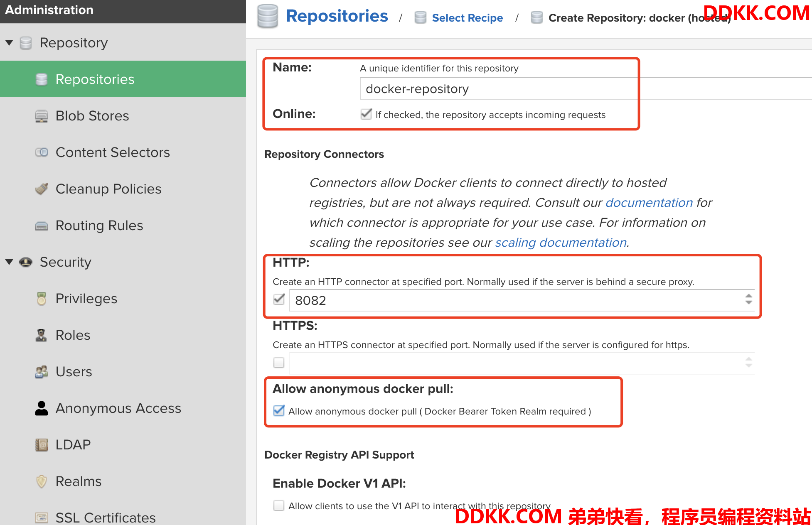
Task: Click the SSL Certificates icon
Action: coord(42,518)
